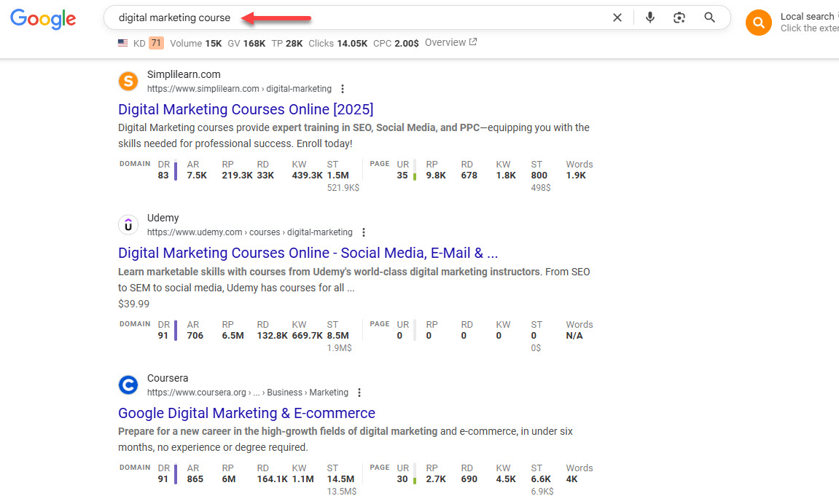Start voice search with microphone icon
This screenshot has height=504, width=839.
(649, 17)
